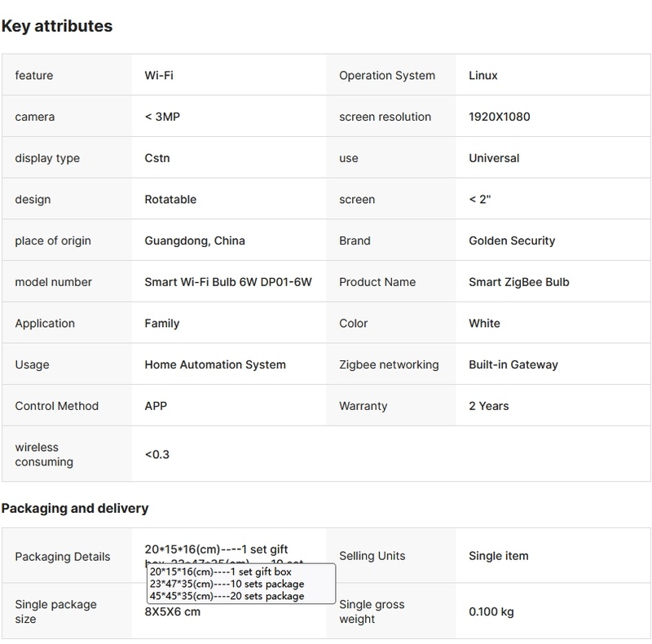Click the packaging details tooltip popup
Screen dimensions: 652x644
click(x=241, y=584)
